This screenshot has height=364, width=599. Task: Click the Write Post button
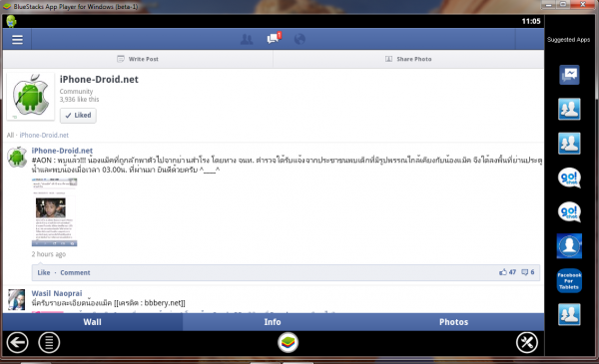tap(138, 59)
